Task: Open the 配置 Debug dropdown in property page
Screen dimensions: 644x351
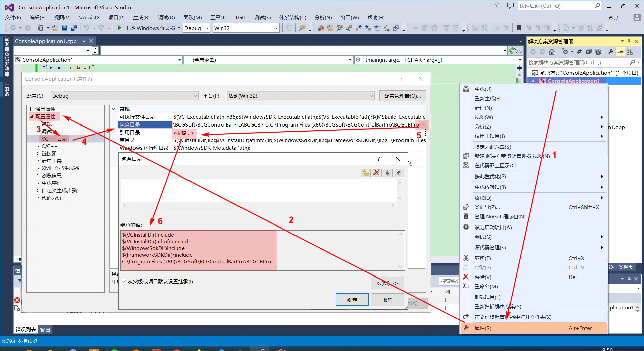Action: point(124,96)
